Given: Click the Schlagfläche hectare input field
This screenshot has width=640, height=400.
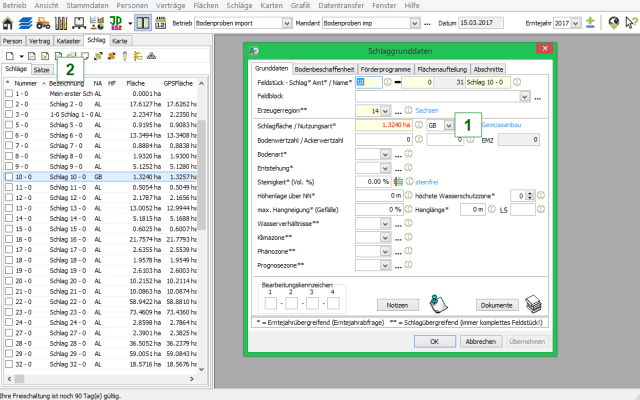Looking at the screenshot, I should click(x=385, y=126).
